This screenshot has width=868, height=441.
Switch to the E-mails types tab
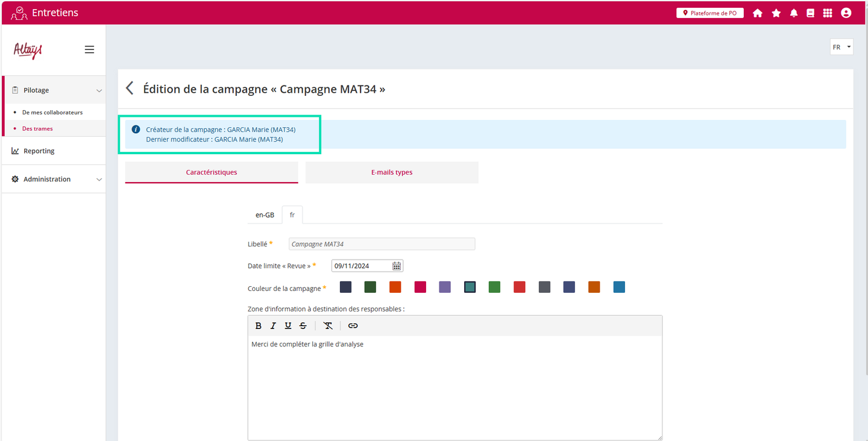[392, 172]
